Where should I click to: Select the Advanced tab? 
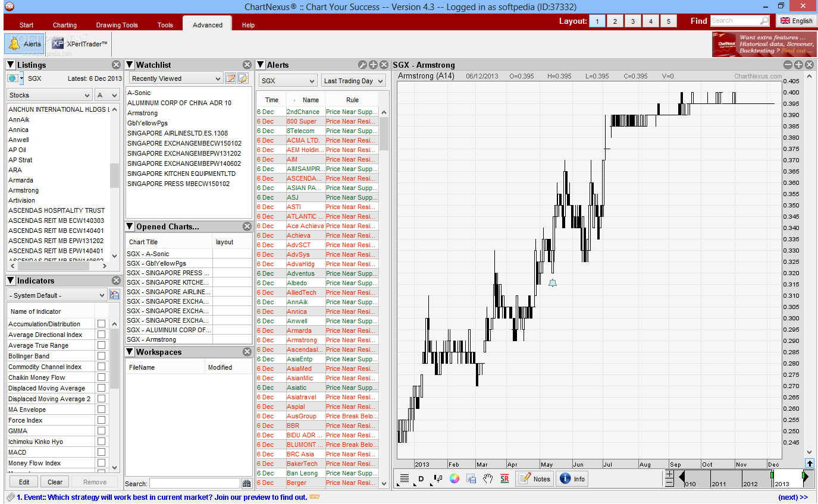coord(208,25)
